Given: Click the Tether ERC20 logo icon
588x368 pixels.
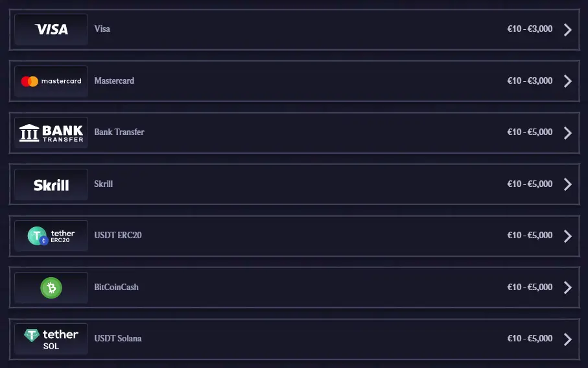Looking at the screenshot, I should point(51,236).
